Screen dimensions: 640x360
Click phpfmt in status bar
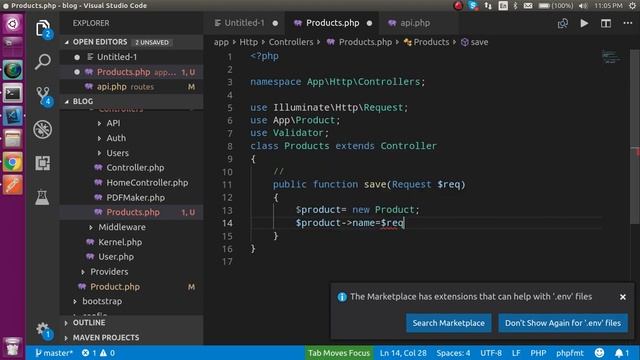(x=570, y=353)
